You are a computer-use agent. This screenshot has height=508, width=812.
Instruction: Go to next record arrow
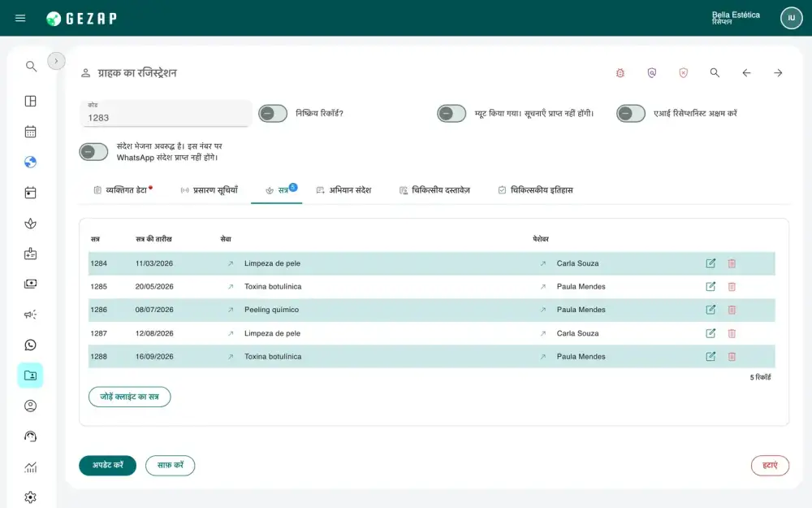(778, 73)
